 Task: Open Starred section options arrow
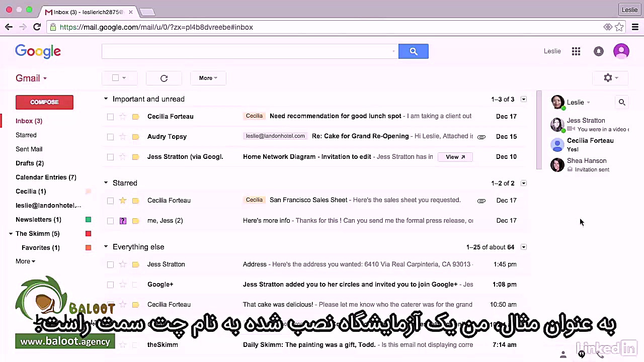pyautogui.click(x=523, y=184)
